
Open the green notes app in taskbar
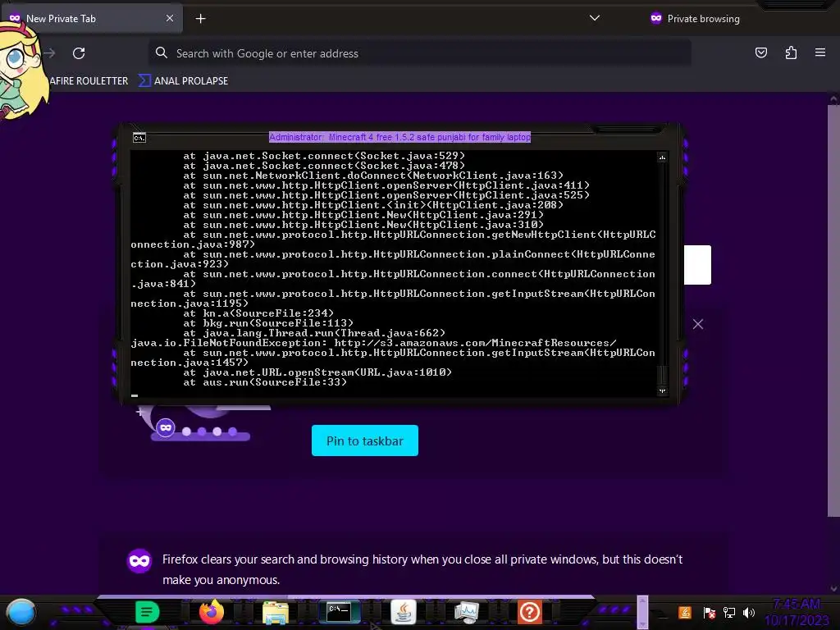(x=148, y=612)
